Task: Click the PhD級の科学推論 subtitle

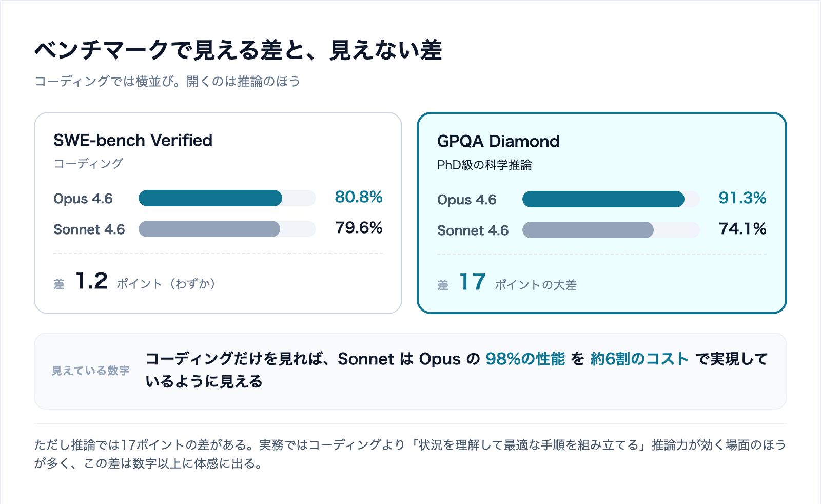Action: pos(484,165)
